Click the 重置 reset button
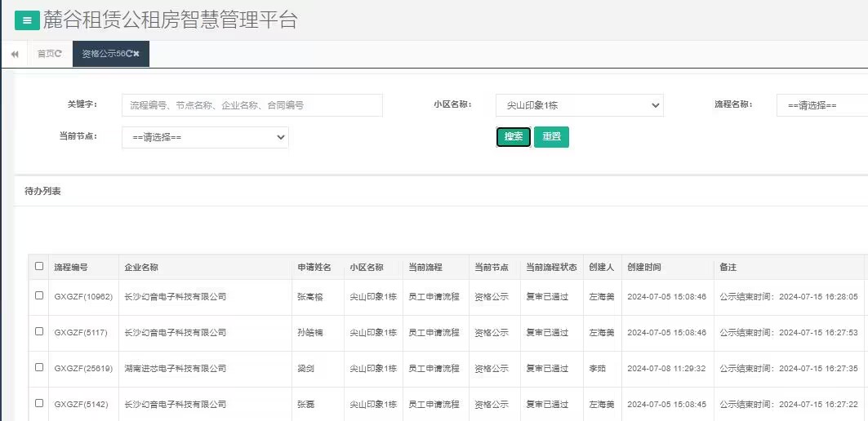The height and width of the screenshot is (421, 868). pos(551,137)
